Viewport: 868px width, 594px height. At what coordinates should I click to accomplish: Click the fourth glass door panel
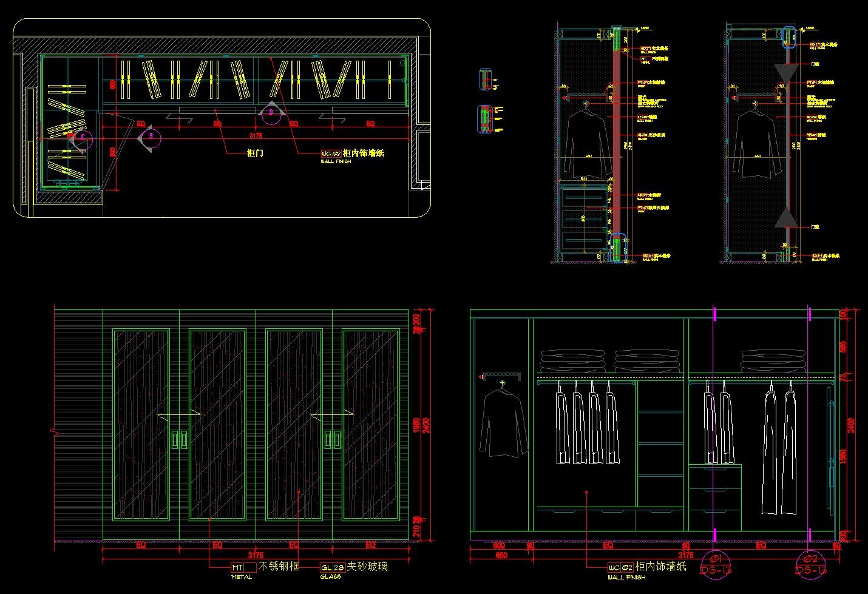(x=370, y=425)
